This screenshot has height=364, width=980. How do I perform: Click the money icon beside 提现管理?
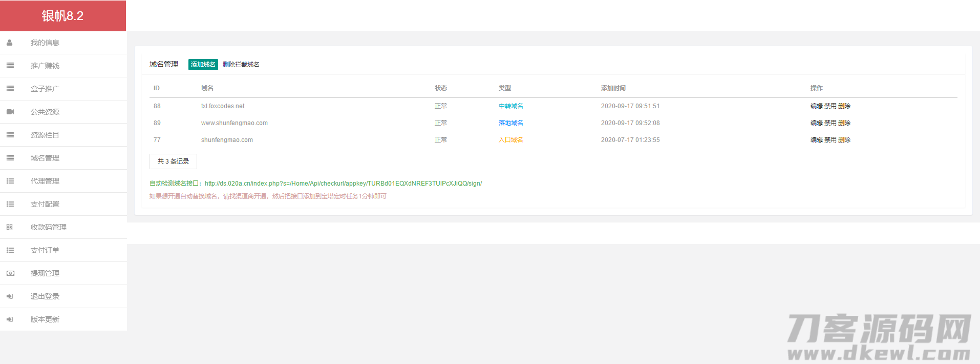(x=10, y=273)
